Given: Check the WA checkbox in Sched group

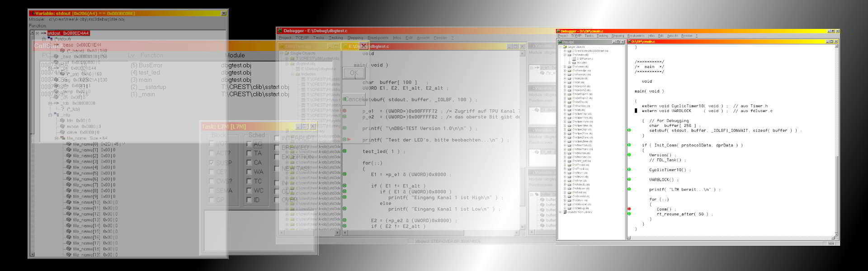Looking at the screenshot, I should [x=249, y=172].
